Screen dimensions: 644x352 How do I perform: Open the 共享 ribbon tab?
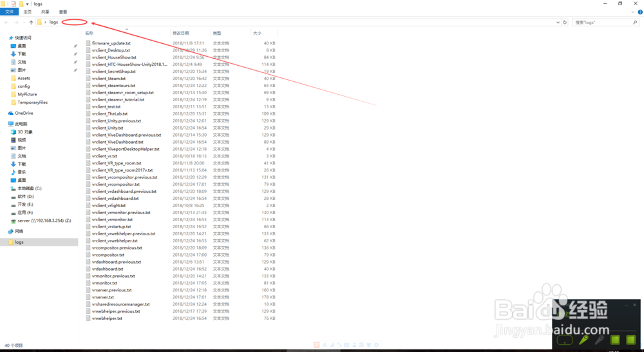click(x=45, y=12)
